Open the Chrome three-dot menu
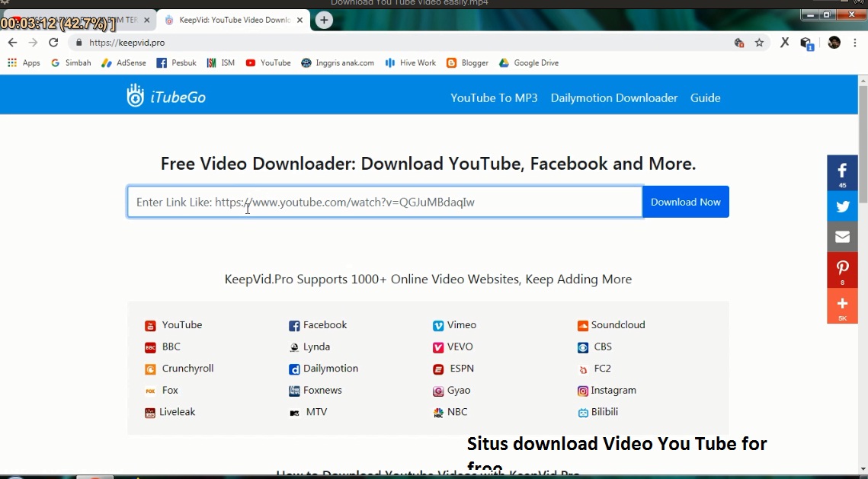The height and width of the screenshot is (479, 868). [855, 43]
